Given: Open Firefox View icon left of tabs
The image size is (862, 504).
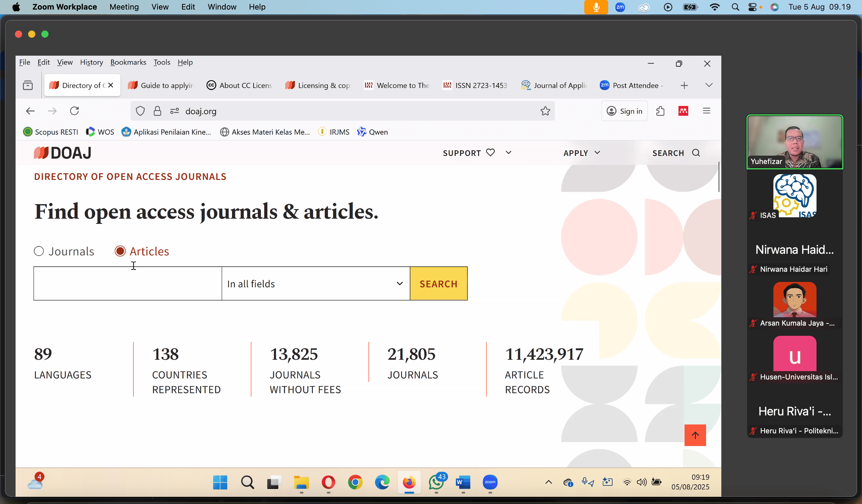Looking at the screenshot, I should (28, 85).
